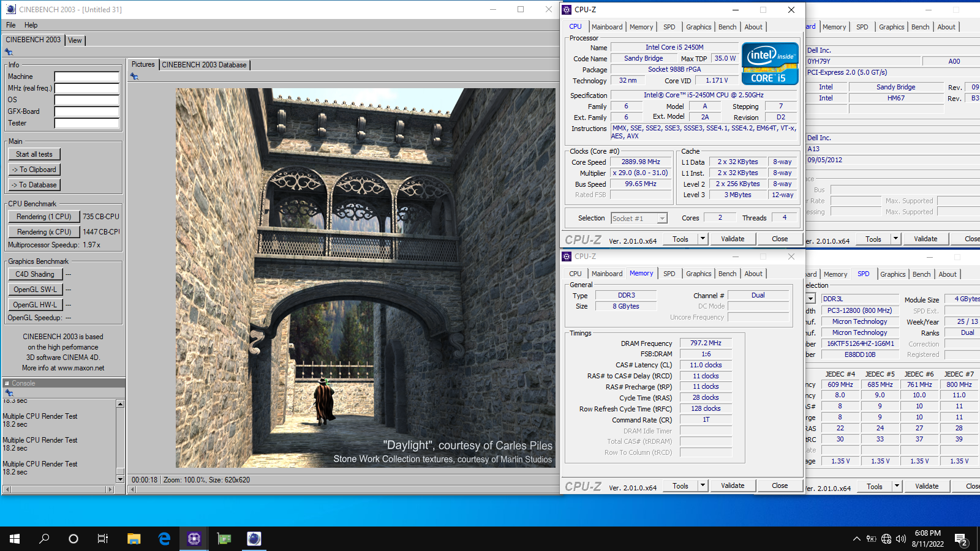Click console horizontal scrollbar right arrow
The width and height of the screenshot is (980, 551).
pos(110,489)
